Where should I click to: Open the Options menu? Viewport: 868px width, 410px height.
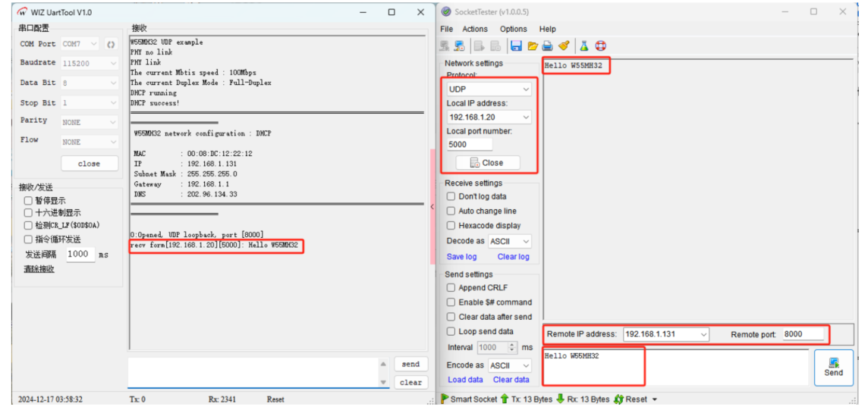pyautogui.click(x=513, y=29)
